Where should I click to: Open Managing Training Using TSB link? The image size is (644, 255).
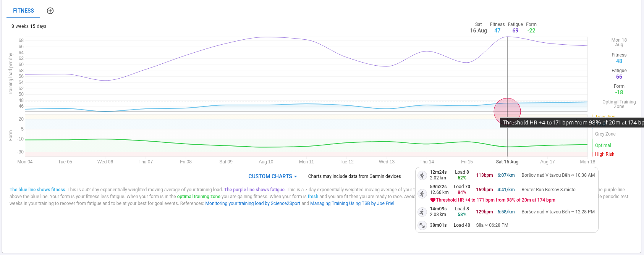[x=352, y=203]
